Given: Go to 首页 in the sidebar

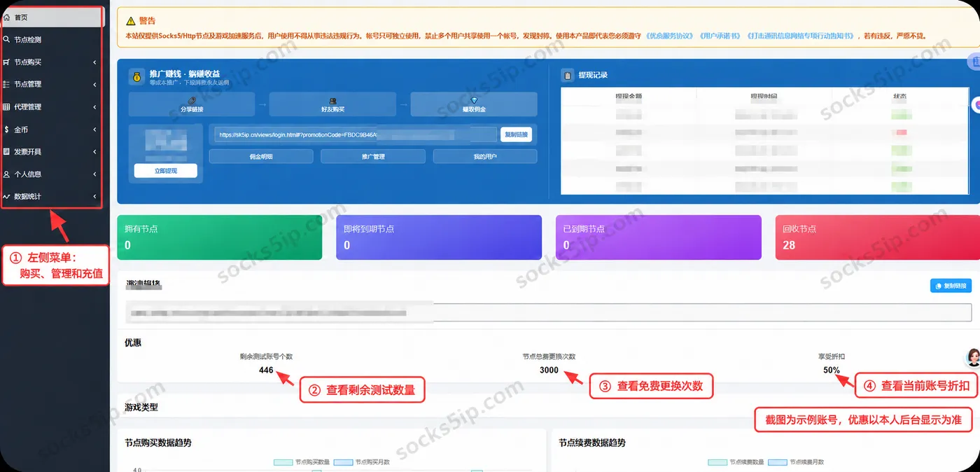Looking at the screenshot, I should 52,18.
